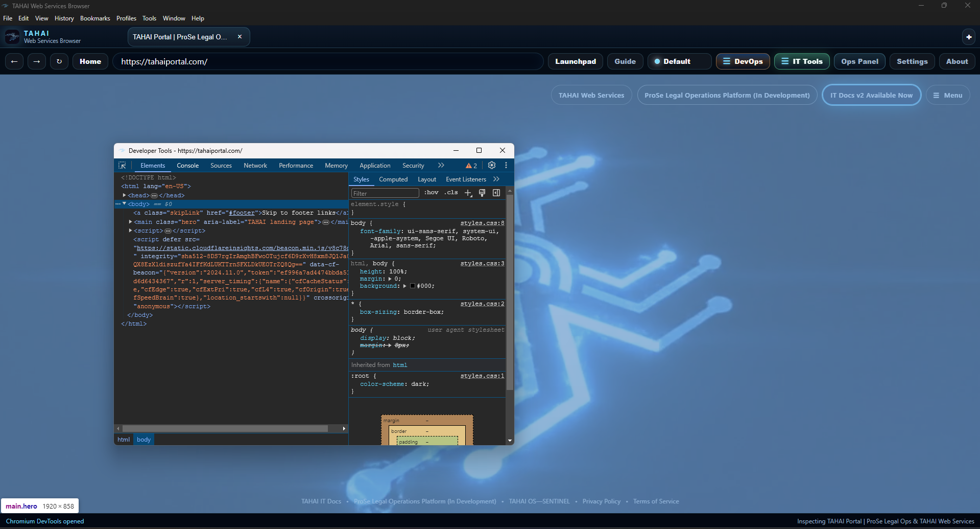This screenshot has width=980, height=529.
Task: Open the Terms of Service footer link
Action: (x=656, y=501)
